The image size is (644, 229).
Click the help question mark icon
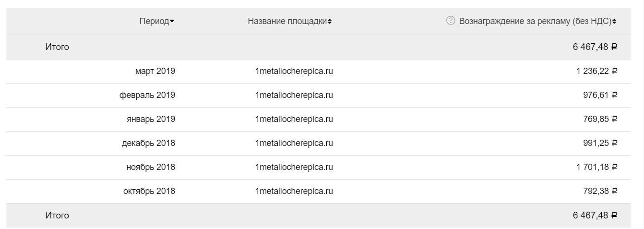(x=450, y=21)
